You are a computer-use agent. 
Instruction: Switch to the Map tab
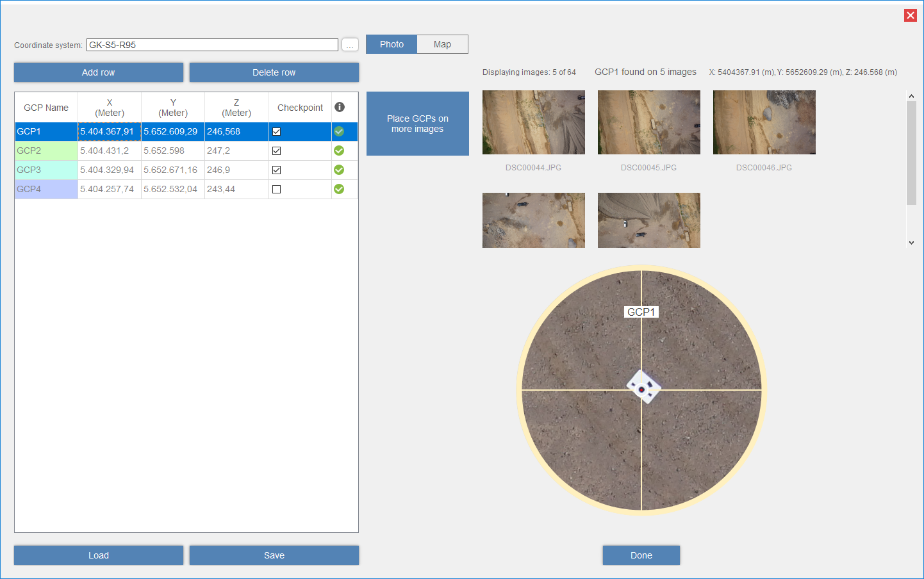(x=442, y=44)
